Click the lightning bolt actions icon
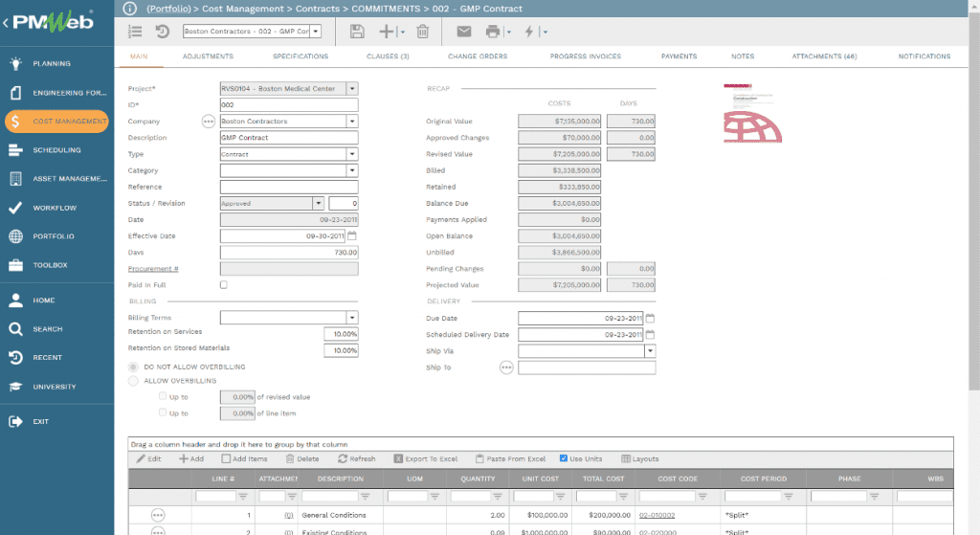This screenshot has width=980, height=535. tap(529, 32)
